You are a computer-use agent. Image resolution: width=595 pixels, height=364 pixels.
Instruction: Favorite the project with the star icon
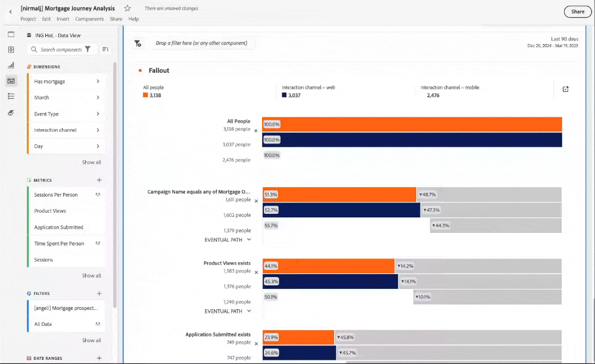(127, 8)
